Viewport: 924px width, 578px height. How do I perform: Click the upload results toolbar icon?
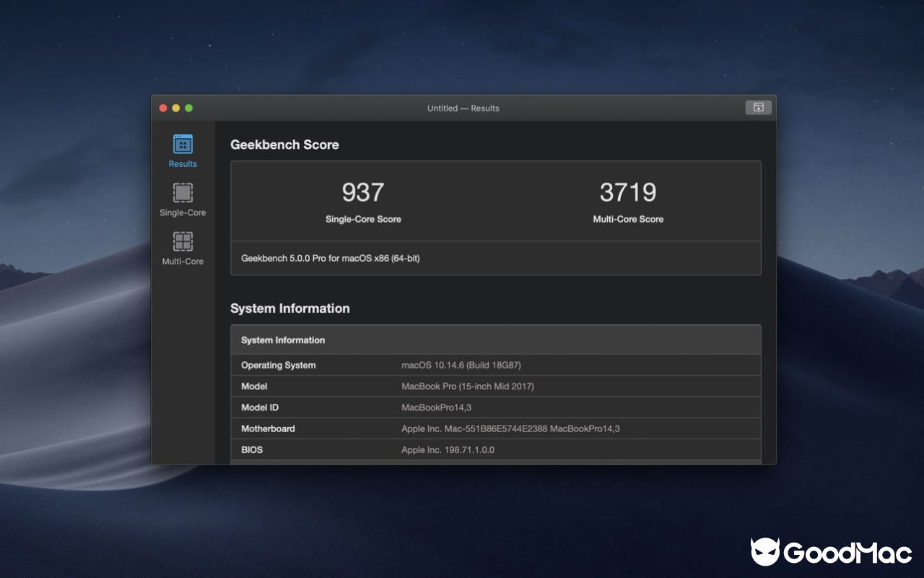758,107
